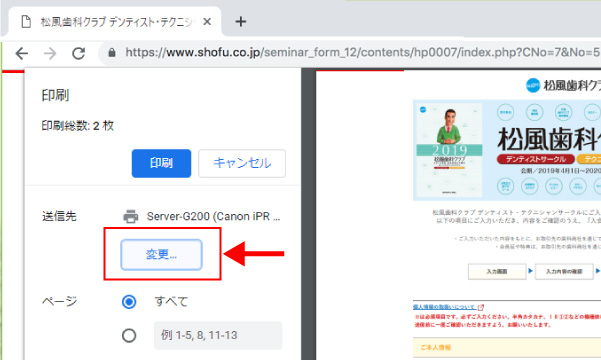Click the 送信先 label
This screenshot has width=601, height=360.
coord(59,217)
